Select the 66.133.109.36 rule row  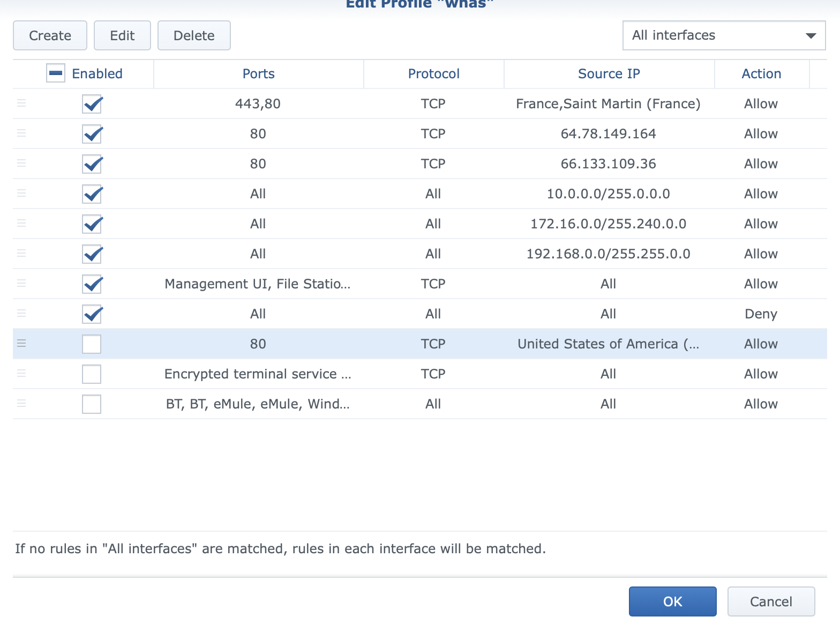(608, 164)
